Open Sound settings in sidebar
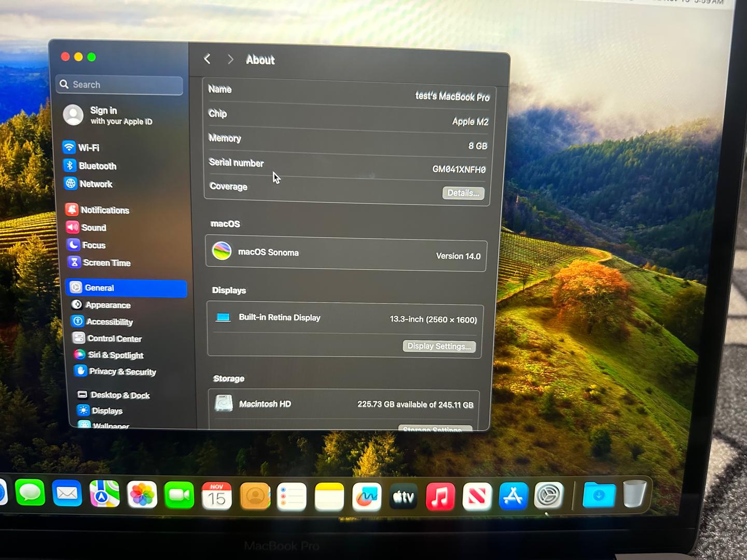This screenshot has width=747, height=560. (86, 227)
